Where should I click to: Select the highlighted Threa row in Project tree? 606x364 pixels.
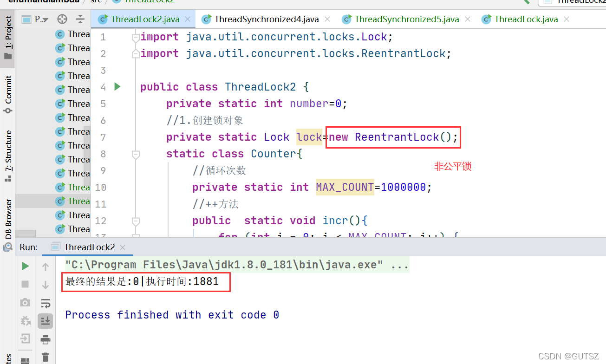(53, 201)
